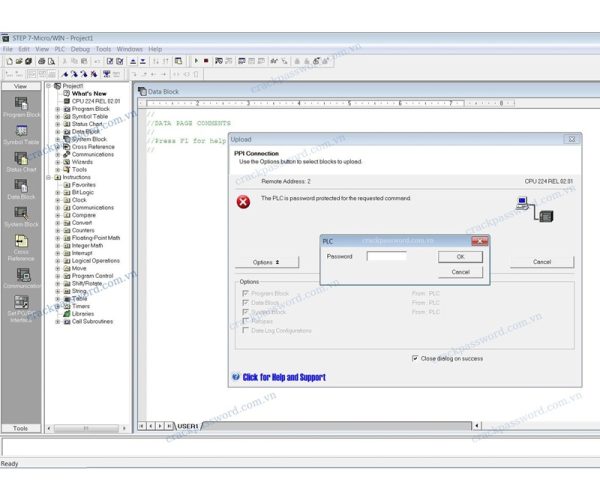This screenshot has height=500, width=600.
Task: Click the PC-to-PLC connection graphic
Action: click(534, 209)
